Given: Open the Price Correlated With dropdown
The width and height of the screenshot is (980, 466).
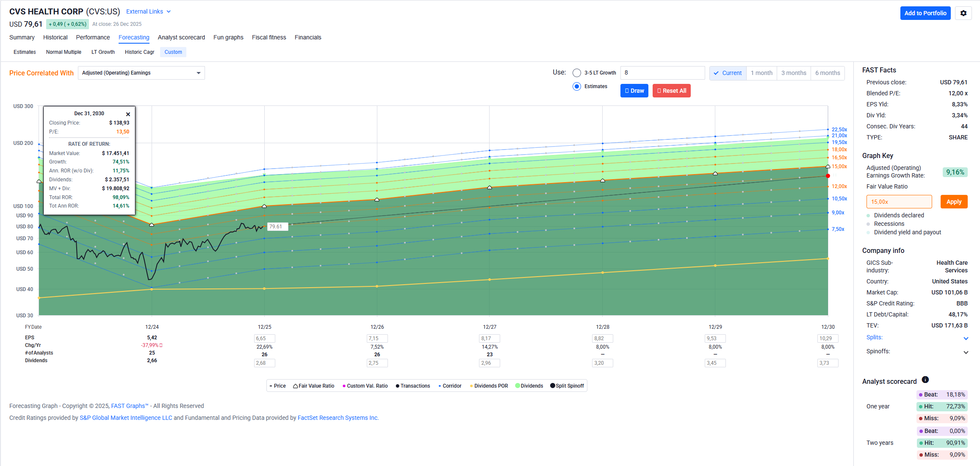Looking at the screenshot, I should pyautogui.click(x=141, y=73).
